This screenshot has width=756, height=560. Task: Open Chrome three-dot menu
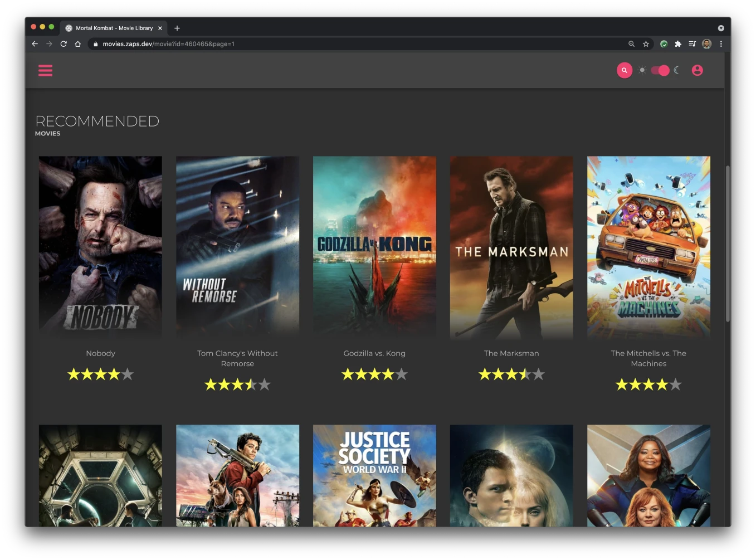point(721,44)
